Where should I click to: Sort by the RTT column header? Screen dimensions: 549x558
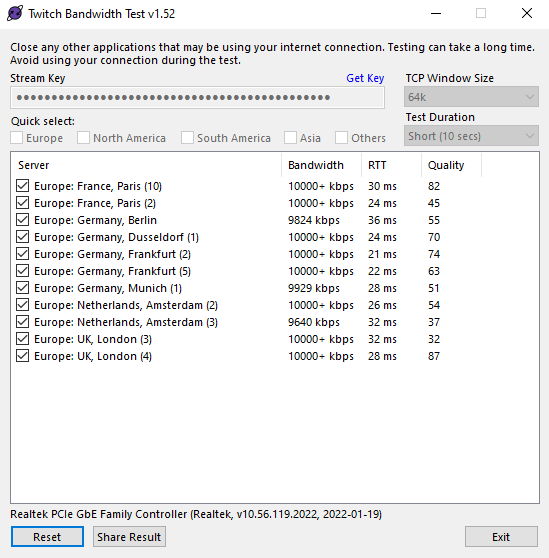(391, 165)
